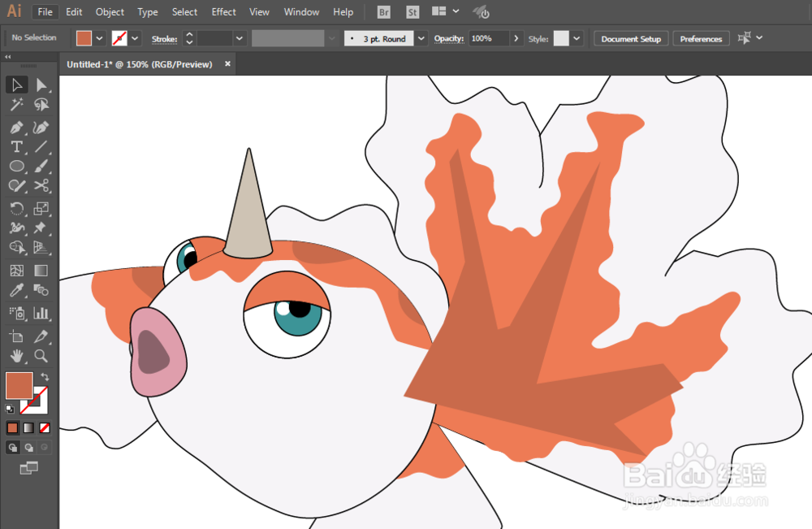
Task: Click control bar fill color swatch
Action: tap(84, 38)
